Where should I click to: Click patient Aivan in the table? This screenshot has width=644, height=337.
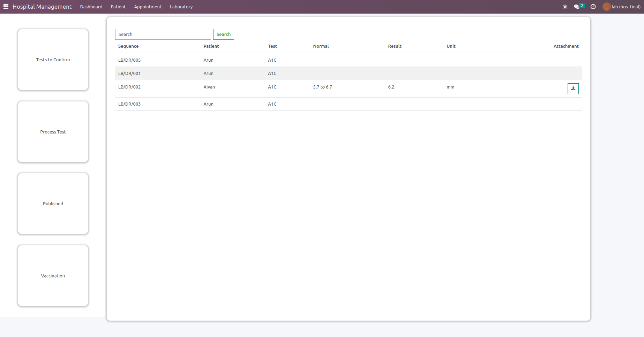[209, 87]
